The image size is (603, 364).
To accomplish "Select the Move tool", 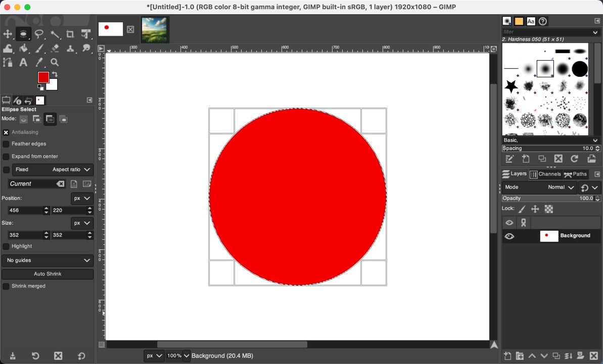I will 8,34.
